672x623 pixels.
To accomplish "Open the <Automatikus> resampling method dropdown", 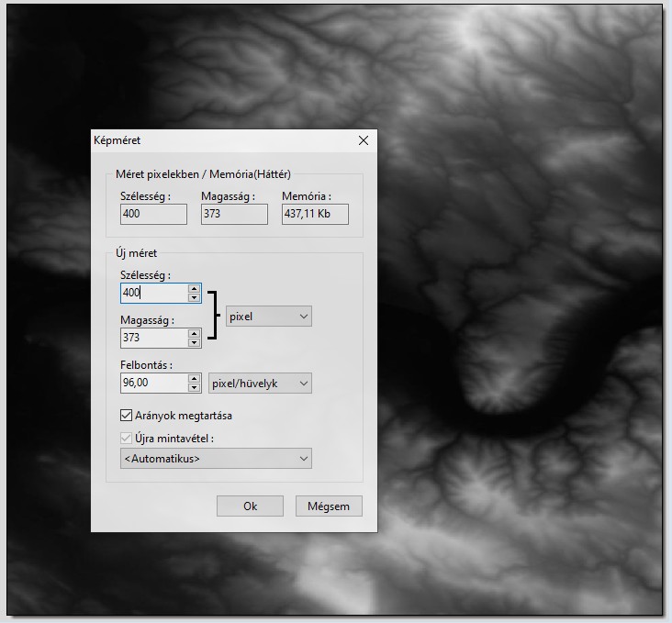I will click(216, 458).
